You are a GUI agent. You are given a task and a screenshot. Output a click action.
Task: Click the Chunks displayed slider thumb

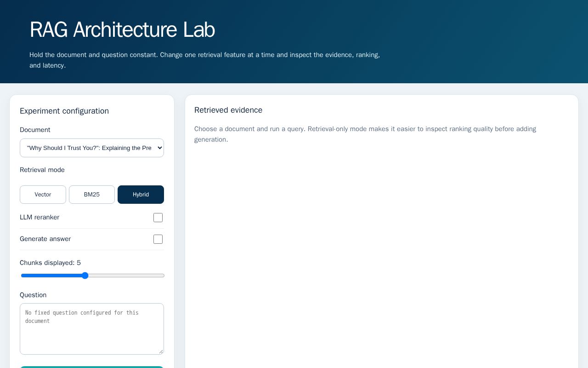[x=85, y=276]
